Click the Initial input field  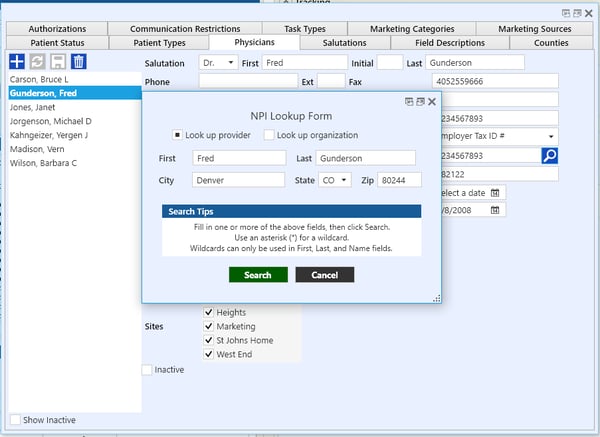click(390, 62)
